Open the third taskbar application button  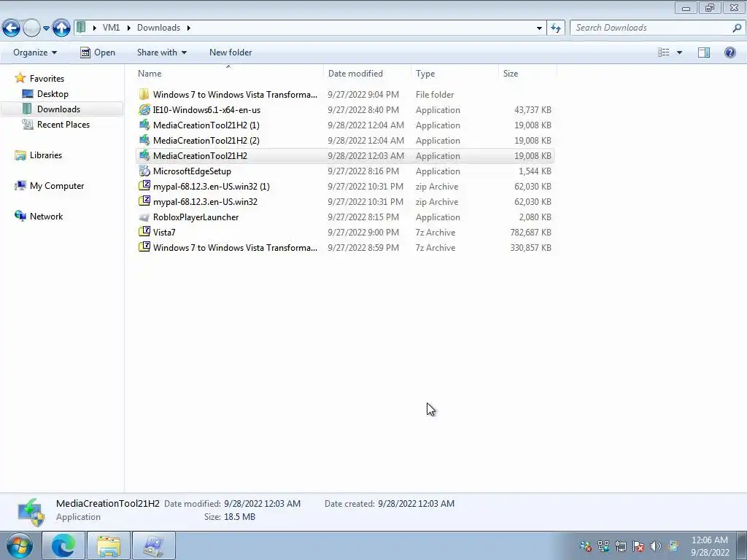(x=153, y=545)
